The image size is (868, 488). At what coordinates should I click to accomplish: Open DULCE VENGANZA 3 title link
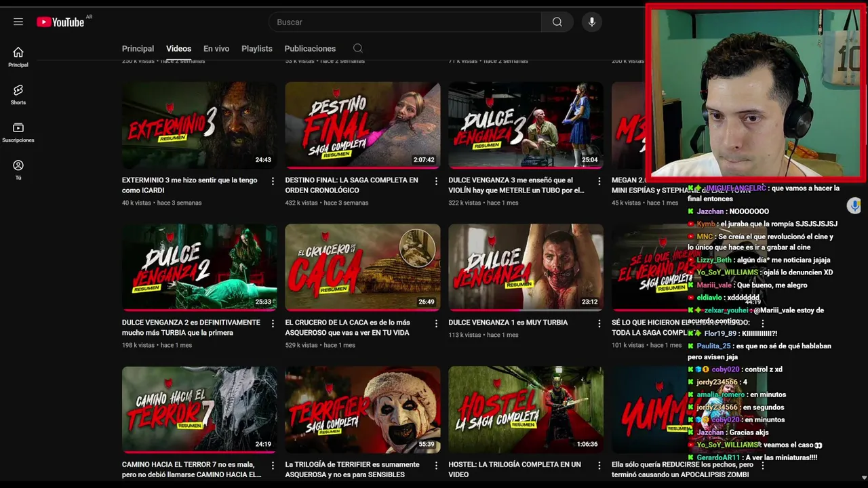point(516,185)
